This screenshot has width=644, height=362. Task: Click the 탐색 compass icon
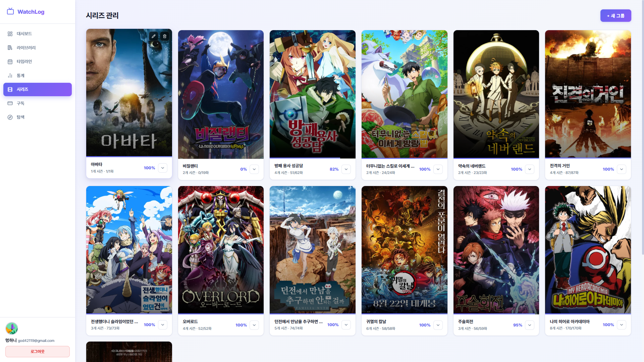click(x=10, y=117)
